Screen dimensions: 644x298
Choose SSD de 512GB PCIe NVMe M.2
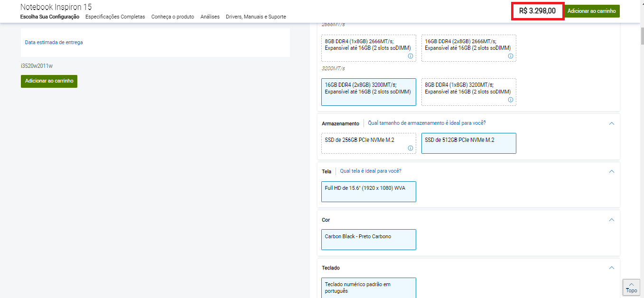[x=469, y=143]
